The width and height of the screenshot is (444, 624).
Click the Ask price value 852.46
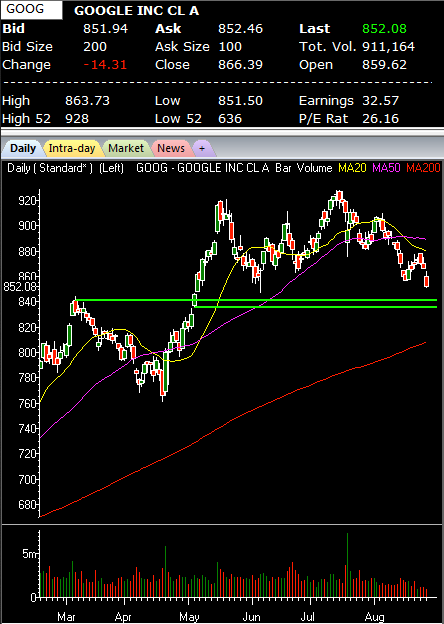(x=240, y=29)
